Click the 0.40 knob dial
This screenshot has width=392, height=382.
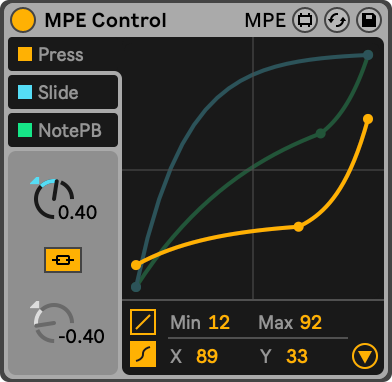[54, 199]
